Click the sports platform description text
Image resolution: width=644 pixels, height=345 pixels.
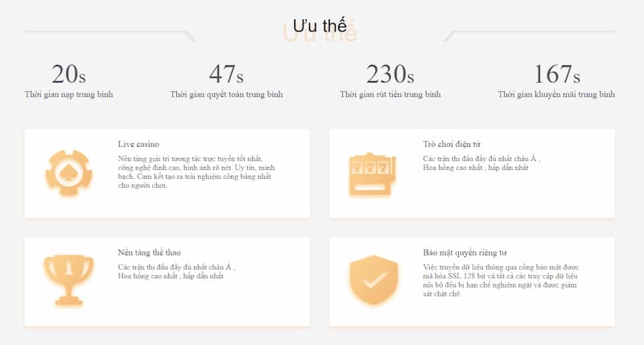(x=177, y=271)
